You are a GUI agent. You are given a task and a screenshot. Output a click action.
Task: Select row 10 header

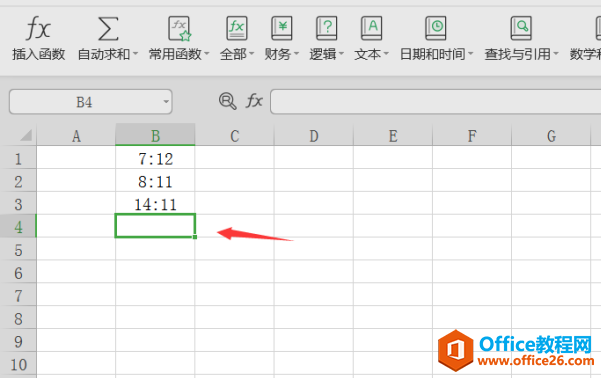coord(18,363)
